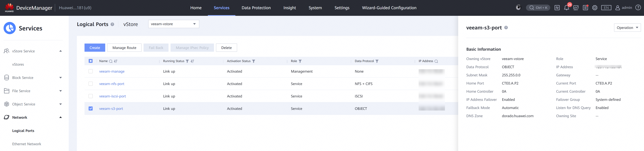This screenshot has height=151, width=644.
Task: Open the Data Protection tab
Action: click(256, 8)
